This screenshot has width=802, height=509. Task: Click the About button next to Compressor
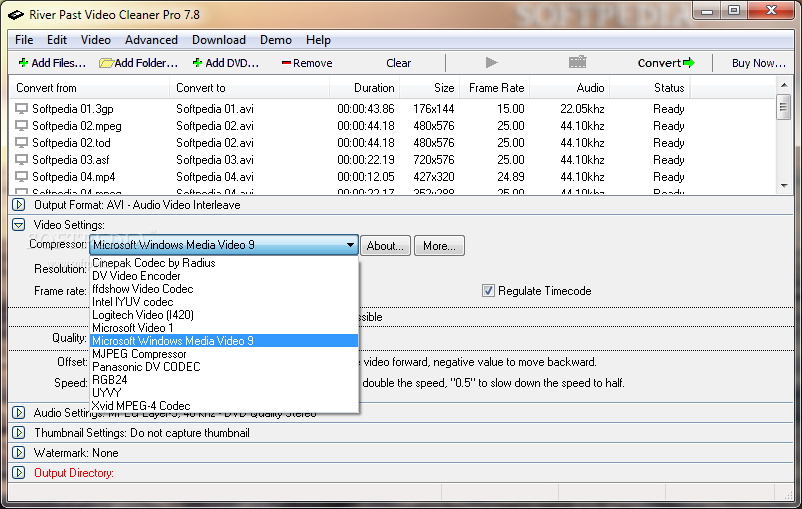pos(385,246)
